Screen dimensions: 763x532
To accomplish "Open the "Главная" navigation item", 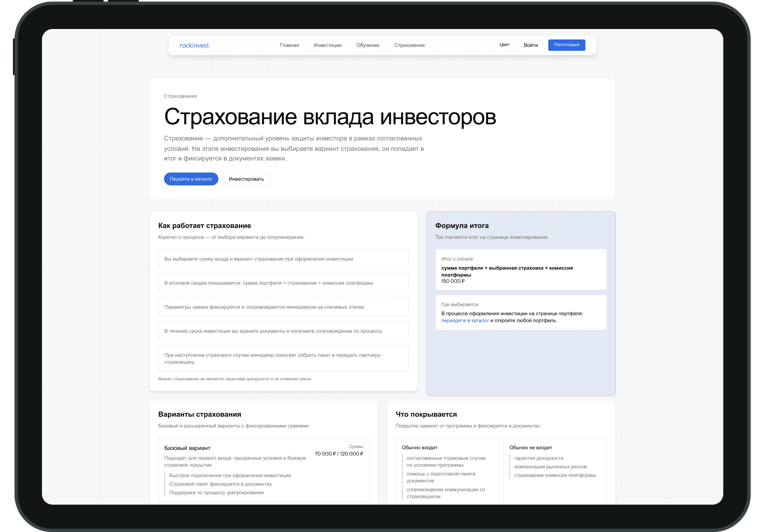I will 289,45.
